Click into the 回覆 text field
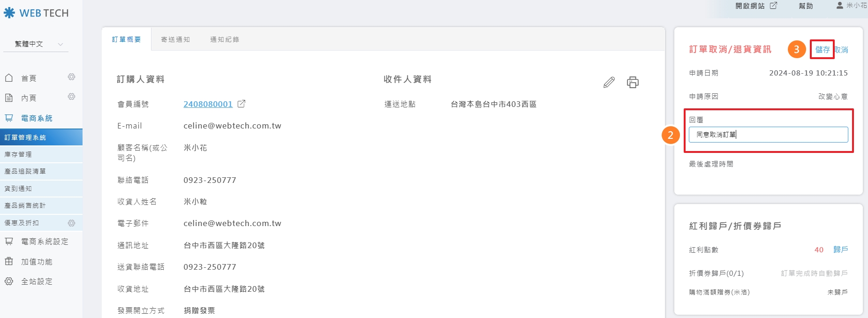 click(x=768, y=135)
